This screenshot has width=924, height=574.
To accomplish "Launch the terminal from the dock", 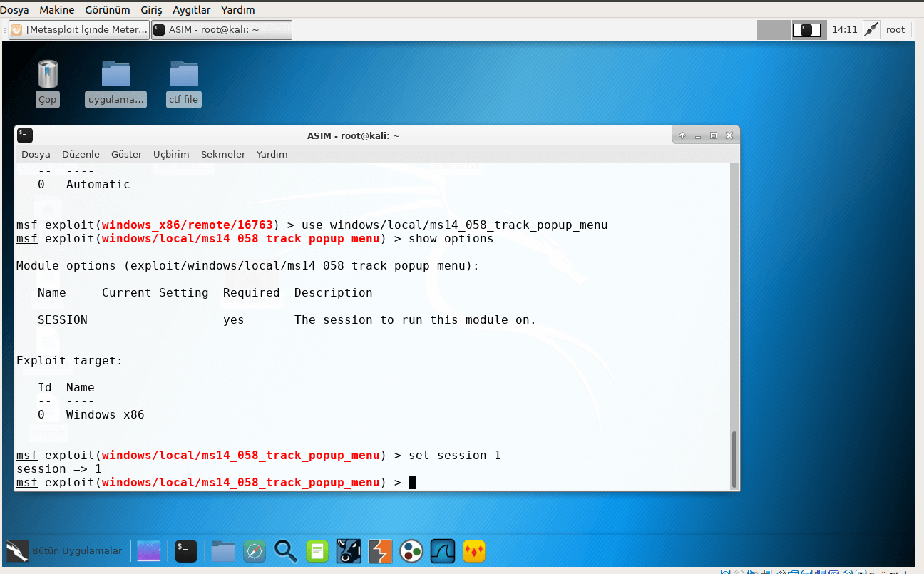I will (x=186, y=550).
